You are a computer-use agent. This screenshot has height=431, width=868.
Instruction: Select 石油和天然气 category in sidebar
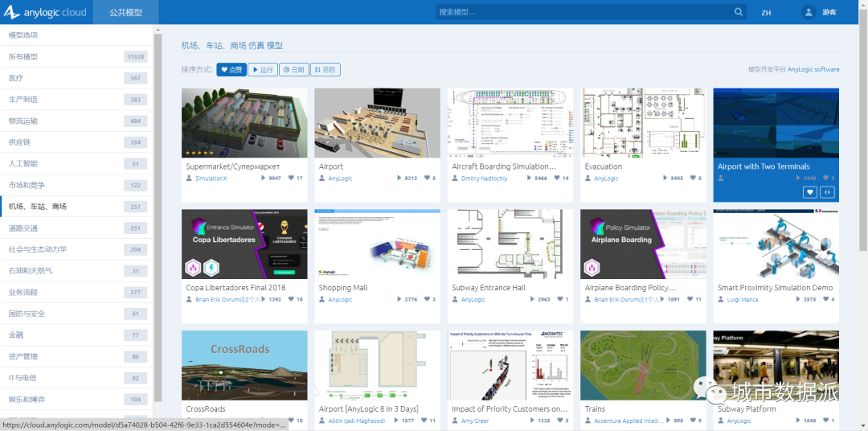pos(77,271)
